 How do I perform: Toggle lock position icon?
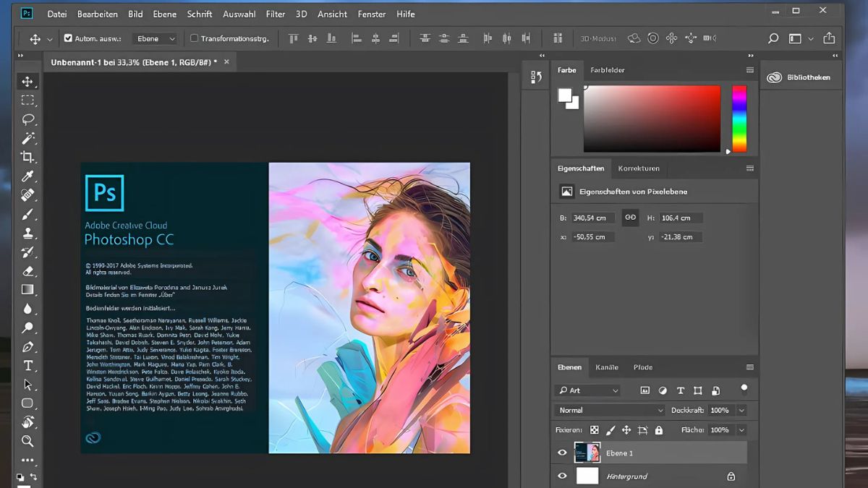coord(626,430)
